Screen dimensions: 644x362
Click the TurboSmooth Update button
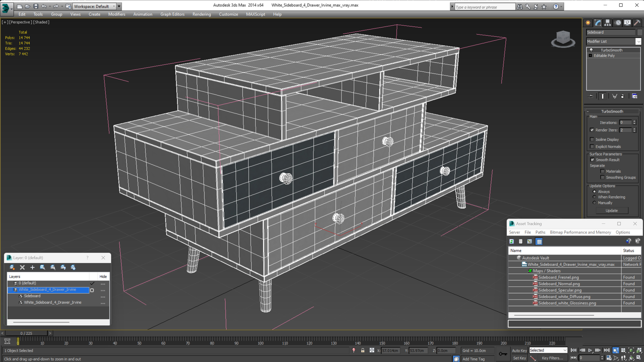coord(611,210)
